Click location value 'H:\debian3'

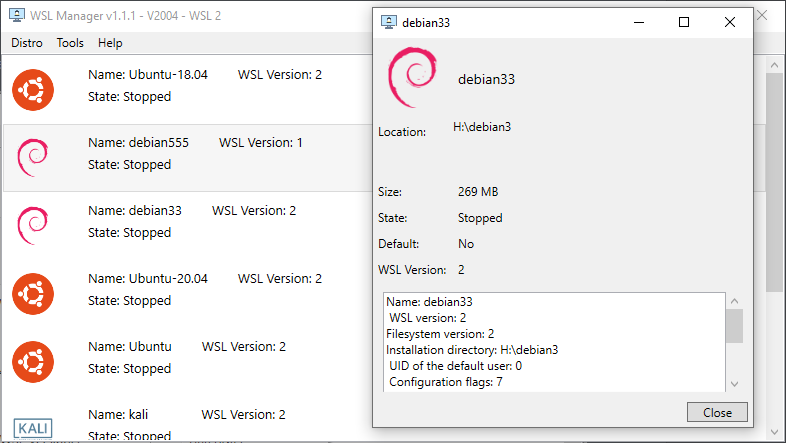[x=482, y=127]
